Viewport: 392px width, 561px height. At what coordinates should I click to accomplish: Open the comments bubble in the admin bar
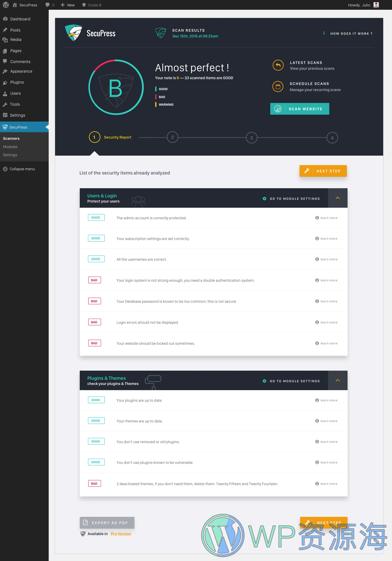pyautogui.click(x=48, y=5)
